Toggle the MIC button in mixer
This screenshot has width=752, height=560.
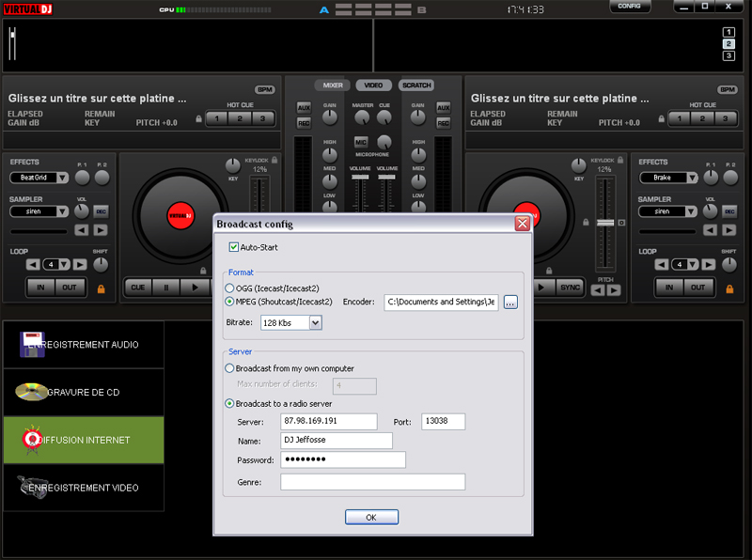click(x=361, y=142)
